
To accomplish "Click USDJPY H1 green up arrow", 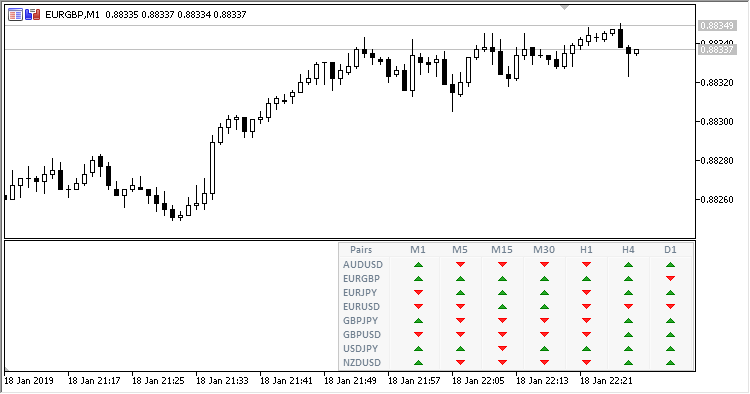I will coord(586,349).
